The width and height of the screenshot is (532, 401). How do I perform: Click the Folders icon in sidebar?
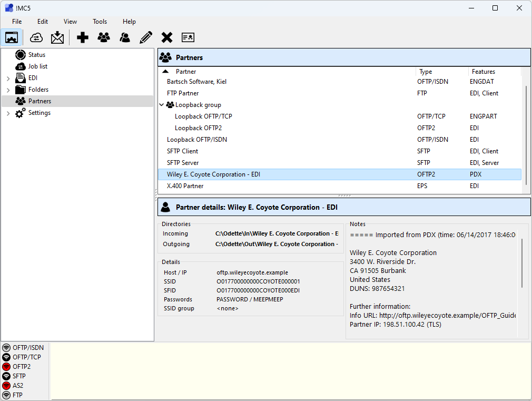point(21,90)
